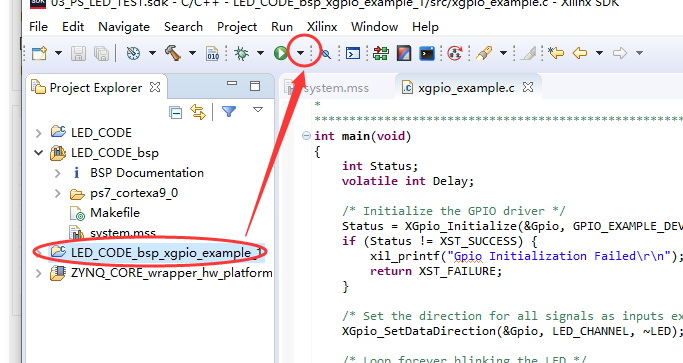
Task: Open the Project menu
Action: [237, 27]
